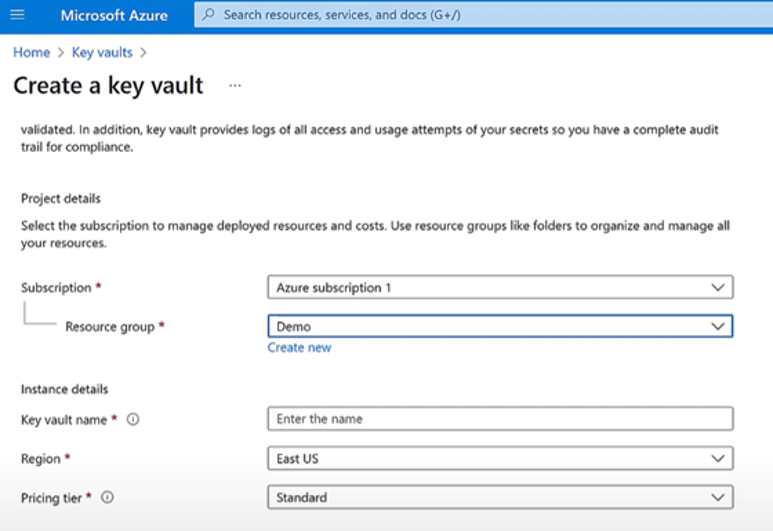Open the Azure portal hamburger menu

17,15
